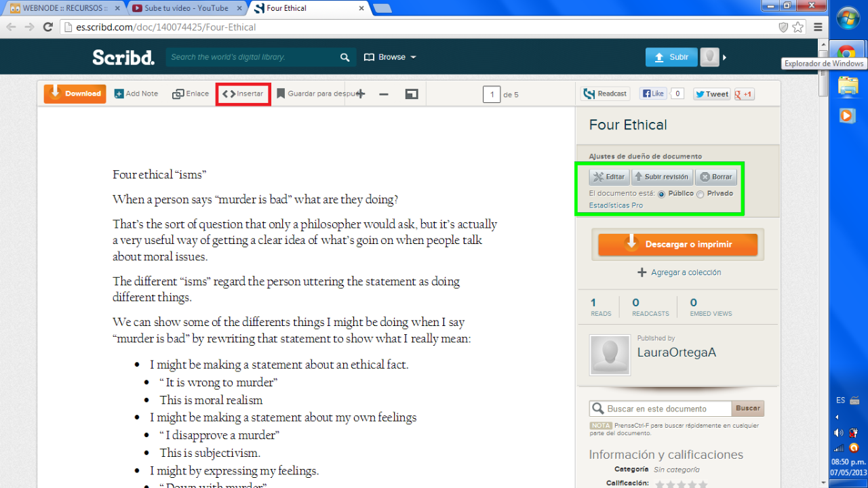Click the page number input box

492,94
